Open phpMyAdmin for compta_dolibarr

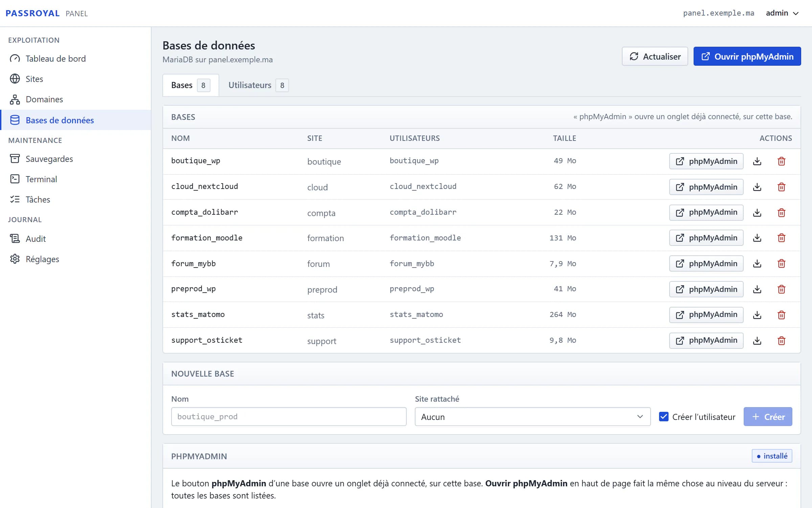[x=706, y=213]
